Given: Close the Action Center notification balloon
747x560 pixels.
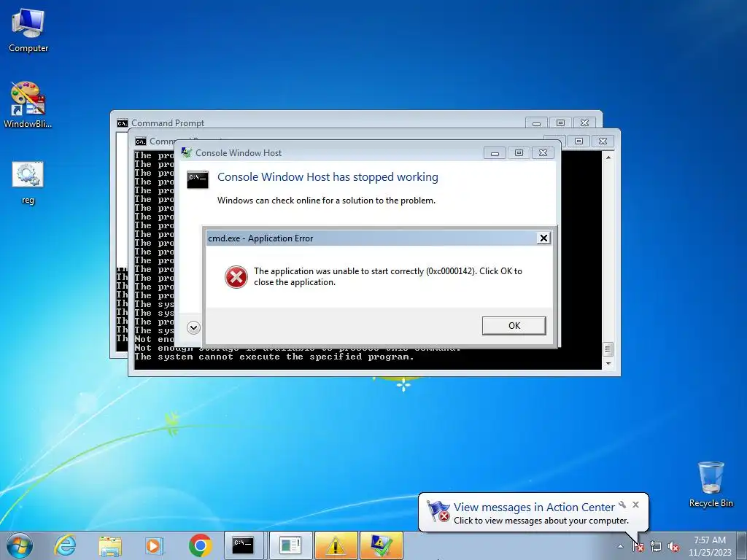Looking at the screenshot, I should tap(635, 505).
